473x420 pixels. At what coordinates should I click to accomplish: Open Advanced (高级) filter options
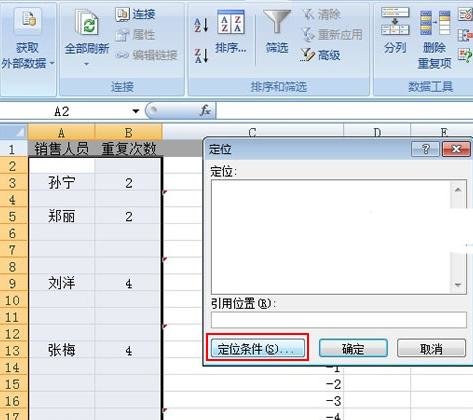321,55
